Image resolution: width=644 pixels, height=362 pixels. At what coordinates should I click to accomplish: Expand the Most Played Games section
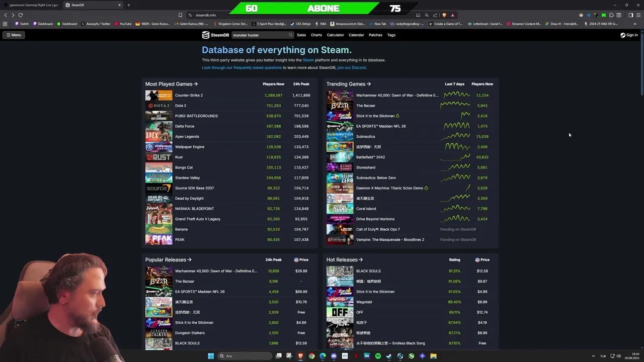coord(172,84)
